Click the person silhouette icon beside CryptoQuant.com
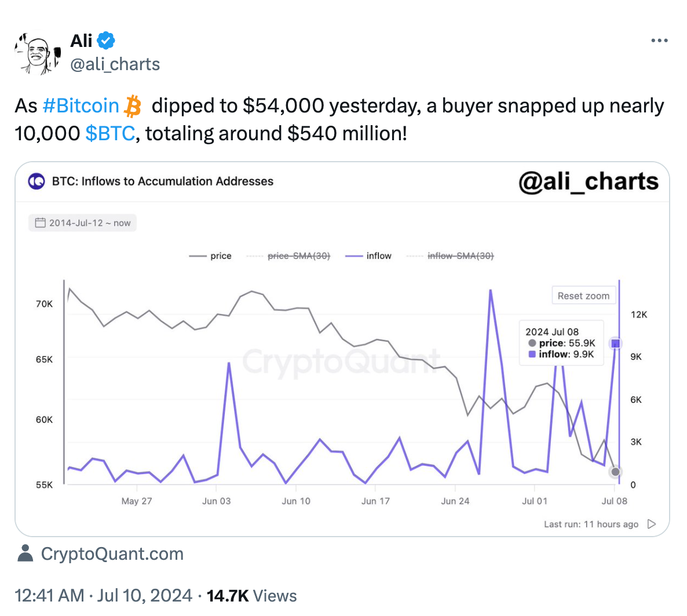The height and width of the screenshot is (616, 687). (25, 553)
